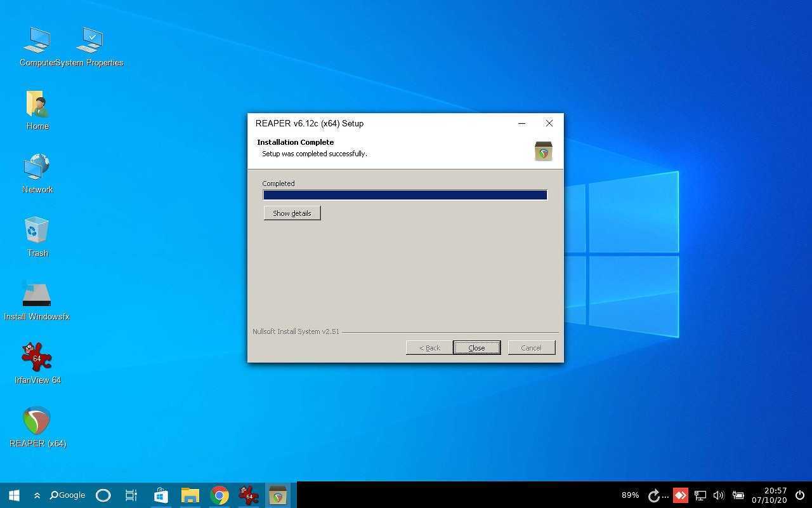This screenshot has width=812, height=508.
Task: Open the Microsoft Store taskbar icon
Action: pos(161,495)
